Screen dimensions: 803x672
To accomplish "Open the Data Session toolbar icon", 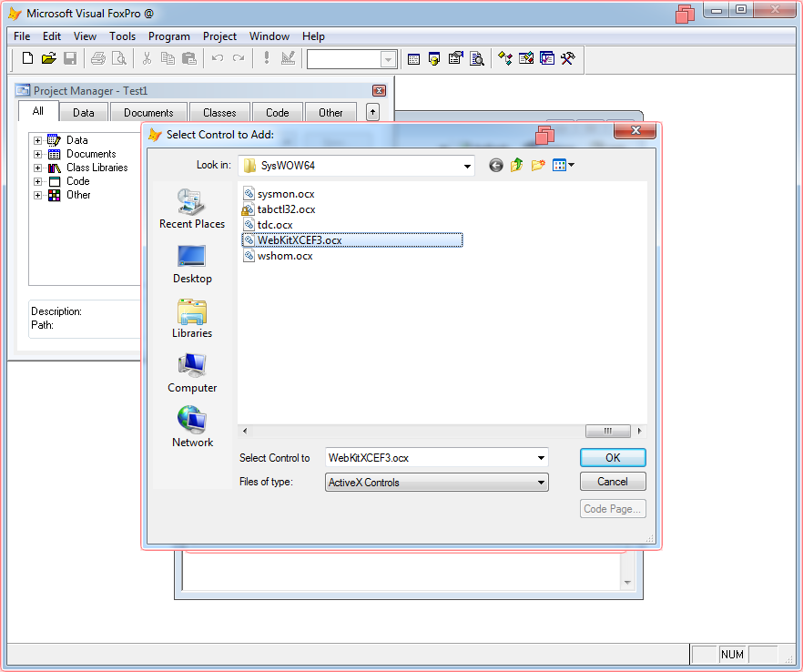I will 434,59.
